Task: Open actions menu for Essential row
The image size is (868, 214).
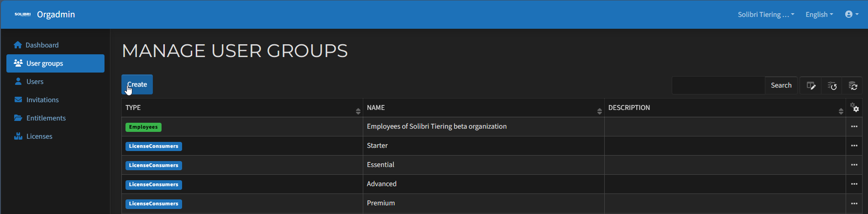Action: (x=854, y=165)
